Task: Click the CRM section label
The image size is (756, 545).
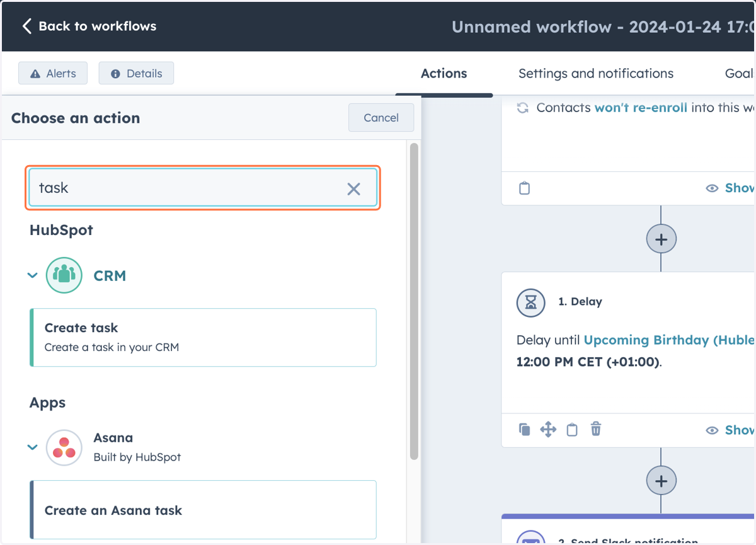Action: point(110,276)
